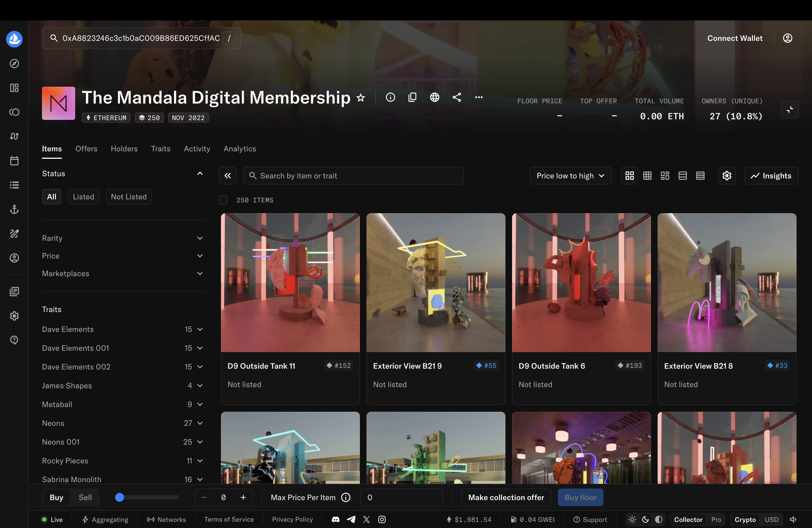The image size is (812, 528).
Task: Open the sidebar anchor icon
Action: (x=14, y=209)
